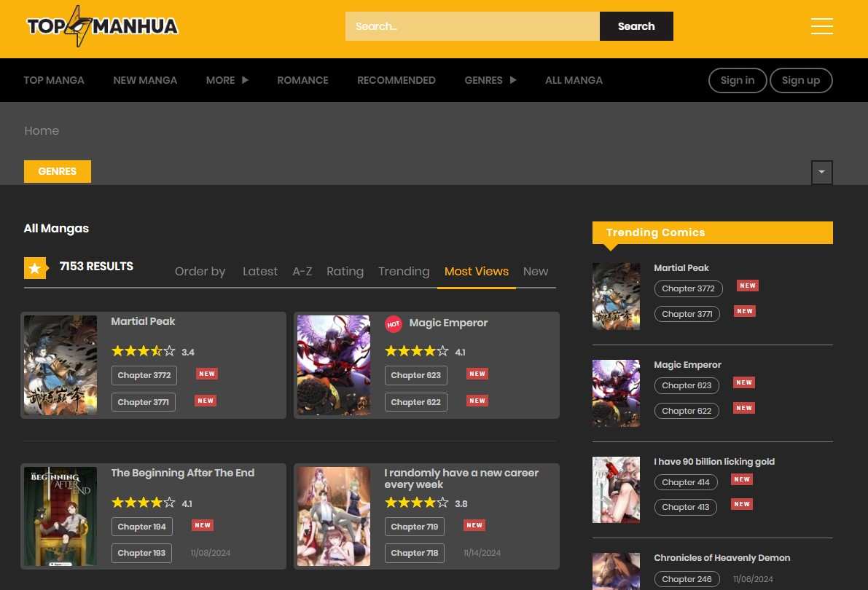Open The Beginning After The End cover

tap(60, 516)
